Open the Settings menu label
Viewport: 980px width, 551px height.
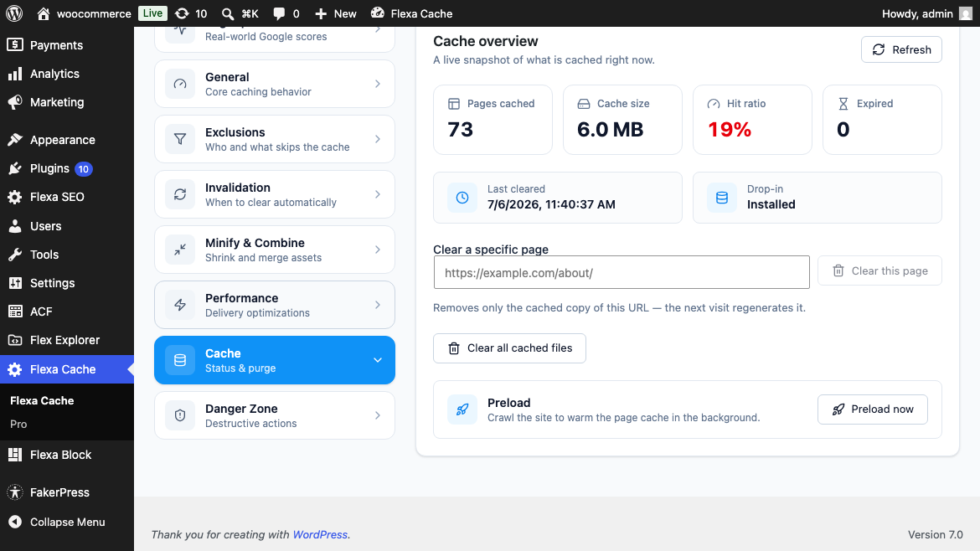tap(53, 283)
